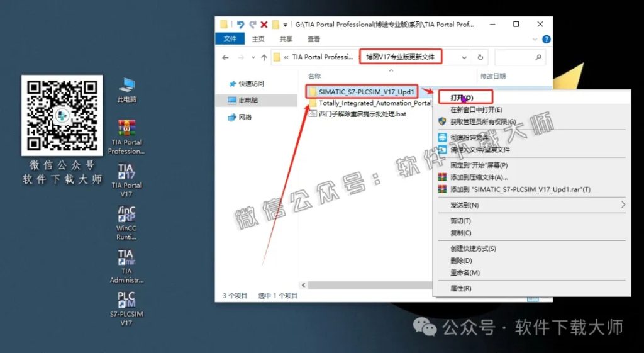The image size is (644, 353).
Task: Go back with the left arrow button
Action: pos(226,57)
